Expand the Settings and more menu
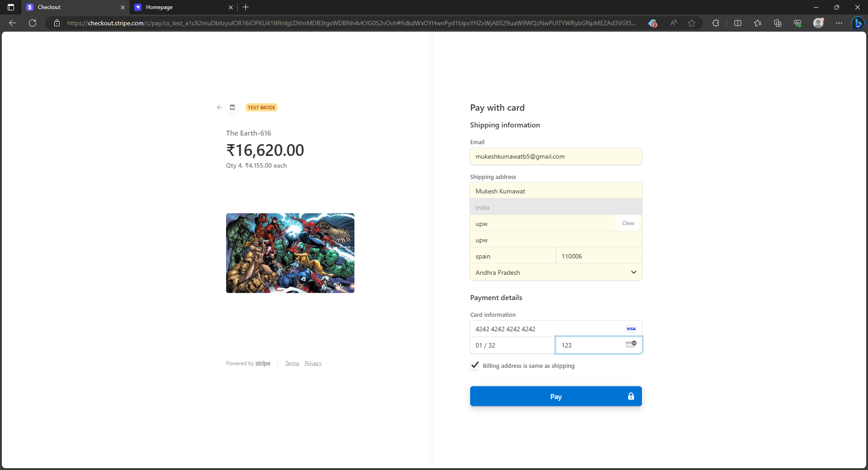Image resolution: width=868 pixels, height=470 pixels. tap(839, 23)
